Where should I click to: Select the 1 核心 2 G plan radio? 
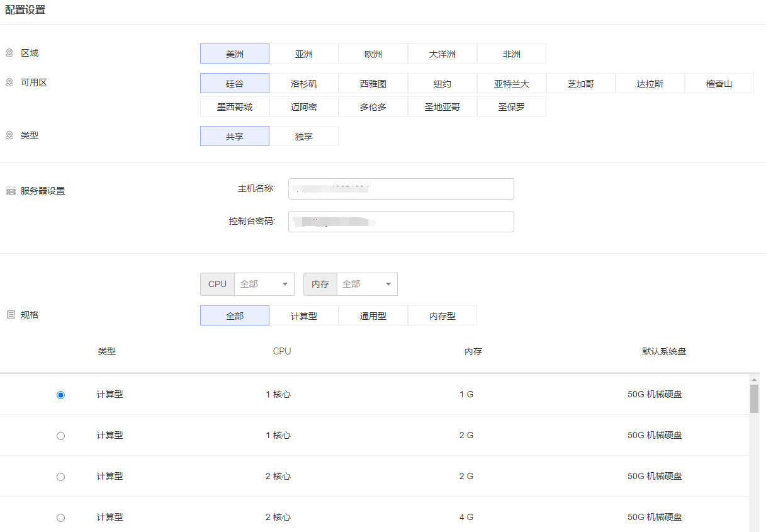click(x=60, y=436)
